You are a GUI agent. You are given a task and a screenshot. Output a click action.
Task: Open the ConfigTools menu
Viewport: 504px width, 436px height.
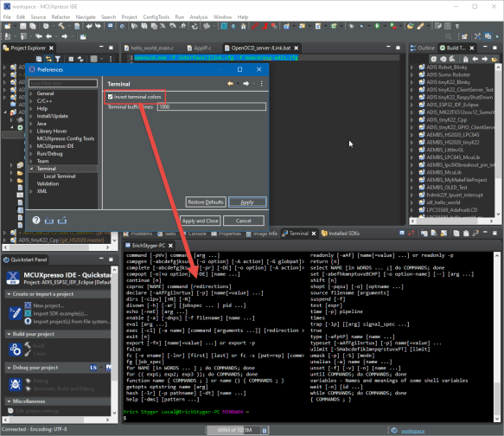pos(156,17)
